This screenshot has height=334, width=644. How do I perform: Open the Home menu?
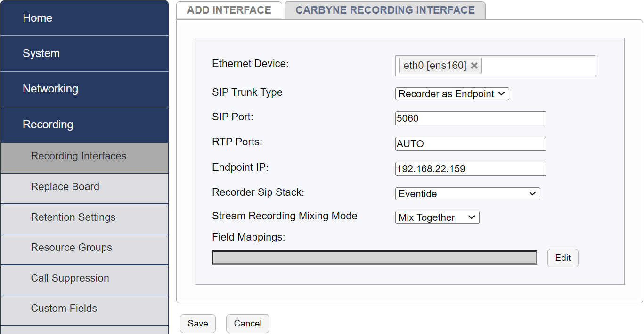84,18
